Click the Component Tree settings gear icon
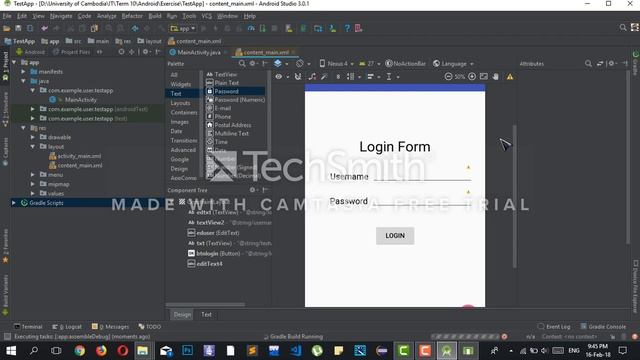Screen dimensions: 640x360 [x=253, y=190]
